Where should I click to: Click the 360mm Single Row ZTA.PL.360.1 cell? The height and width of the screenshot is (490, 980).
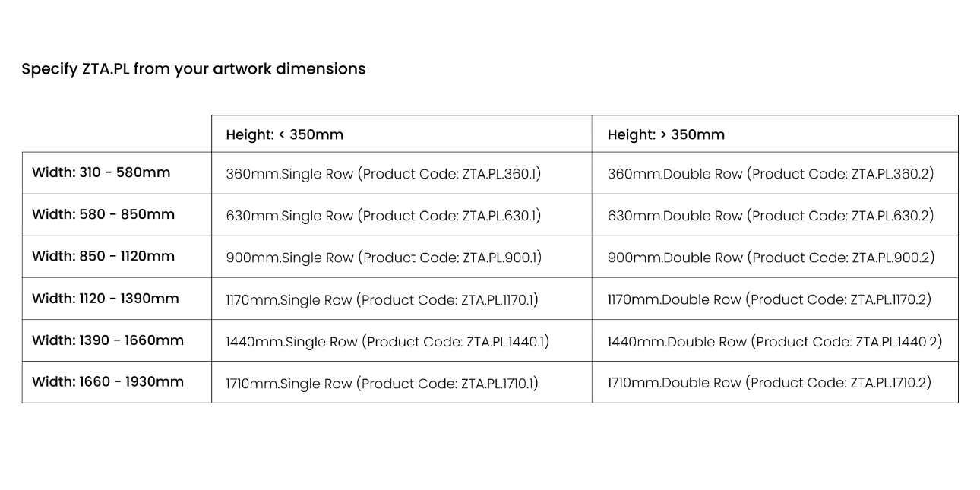(x=384, y=174)
